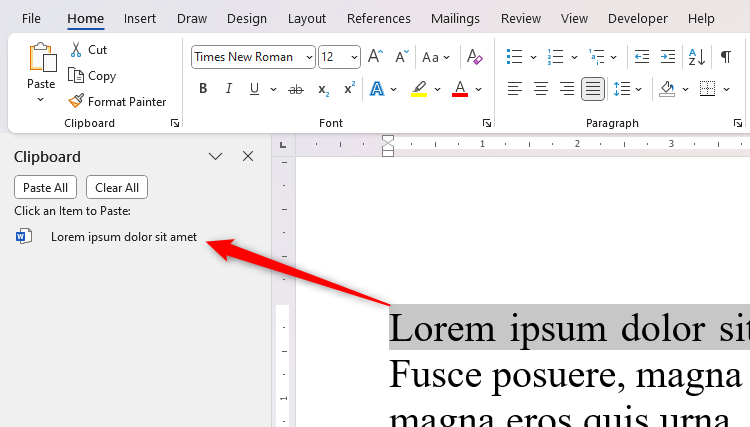Toggle italic formatting

(x=229, y=89)
